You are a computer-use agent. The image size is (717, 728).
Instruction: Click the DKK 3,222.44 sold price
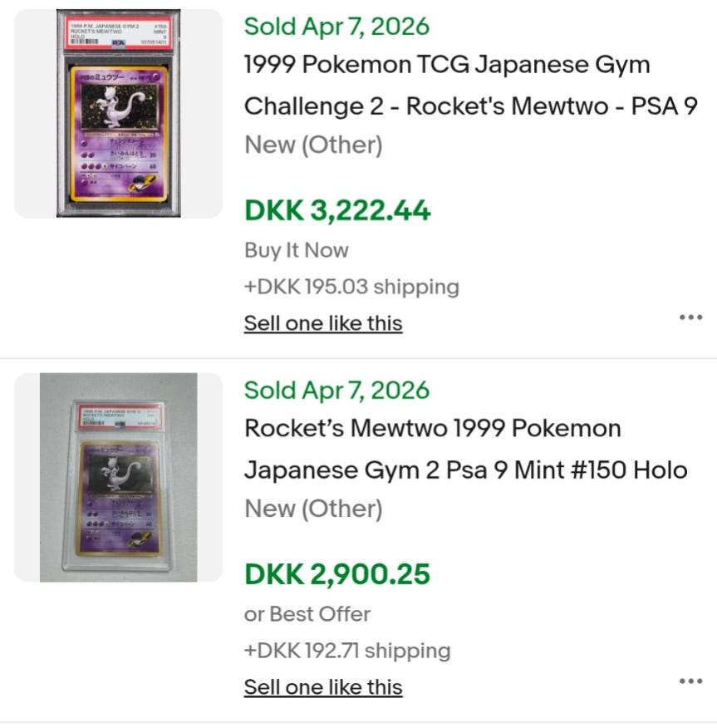(337, 210)
